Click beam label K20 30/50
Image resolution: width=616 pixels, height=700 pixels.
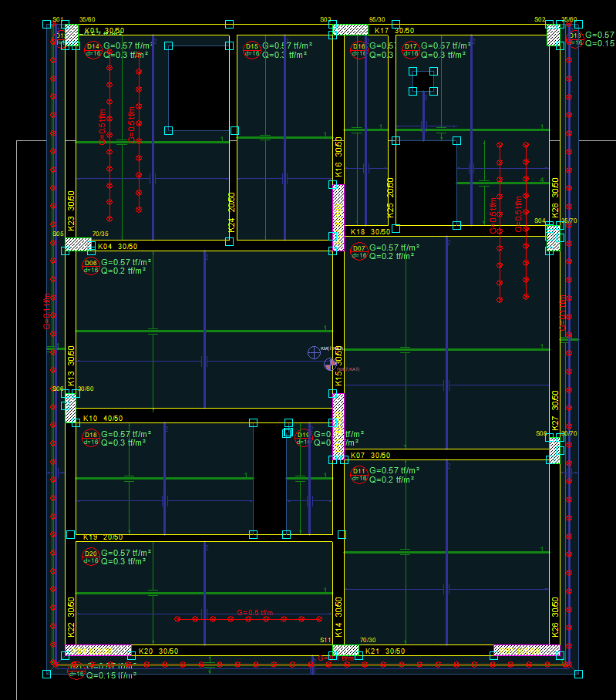(158, 651)
